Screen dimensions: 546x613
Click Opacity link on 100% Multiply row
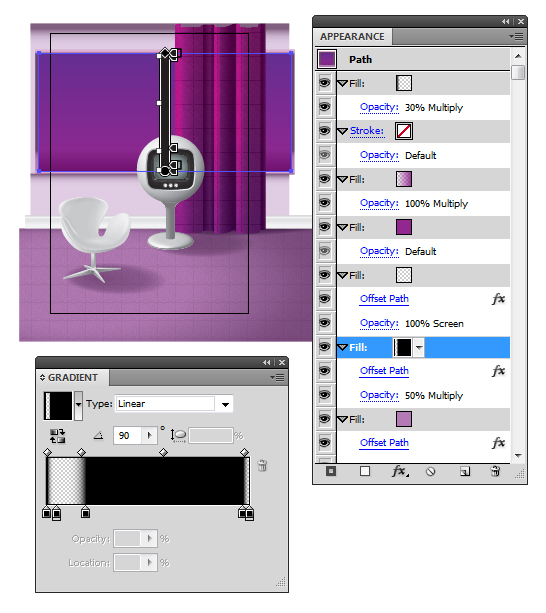pos(379,203)
